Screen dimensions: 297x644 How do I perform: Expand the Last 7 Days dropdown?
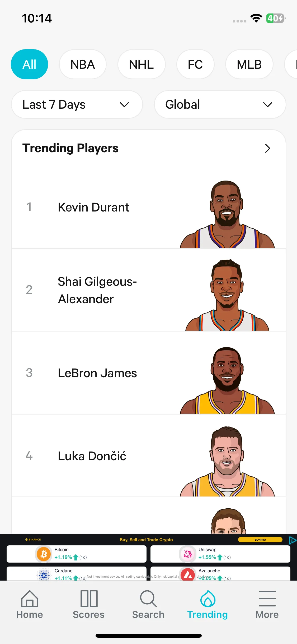coord(77,104)
